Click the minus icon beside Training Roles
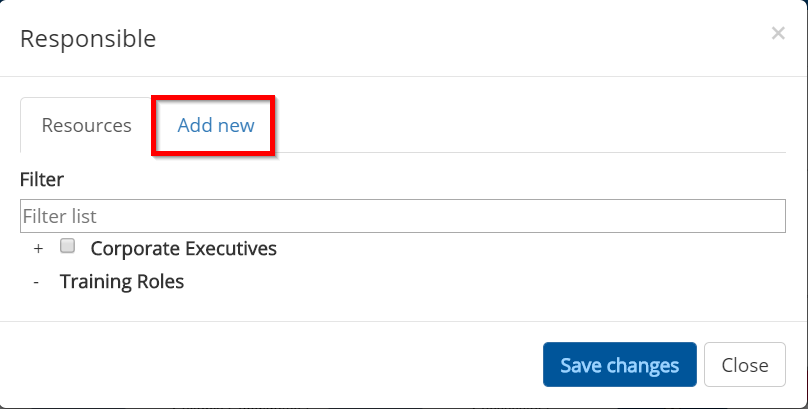This screenshot has width=808, height=409. (36, 282)
